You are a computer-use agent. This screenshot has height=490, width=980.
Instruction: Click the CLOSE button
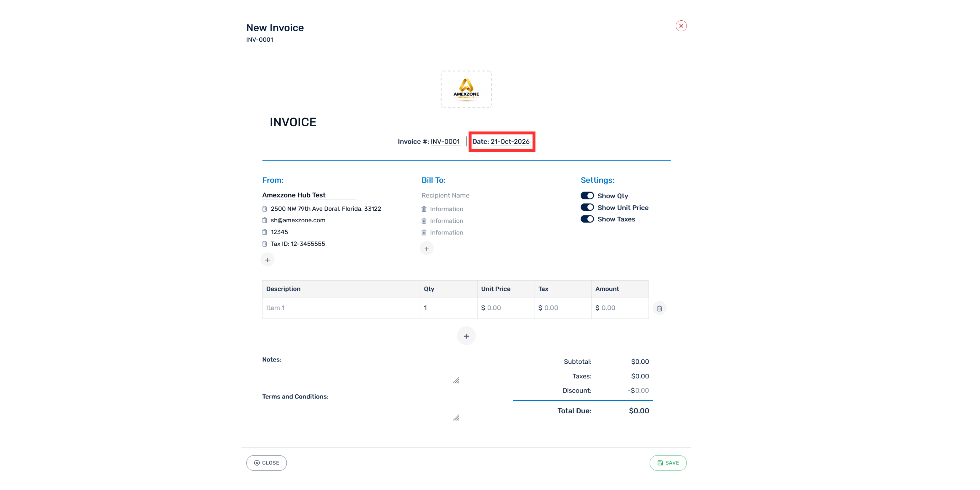266,463
